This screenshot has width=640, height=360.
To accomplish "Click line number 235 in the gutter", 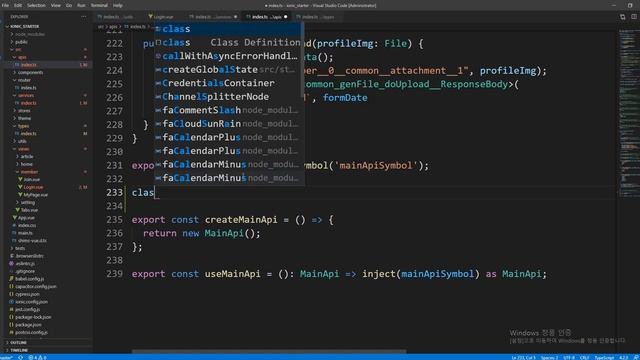I will (x=114, y=220).
